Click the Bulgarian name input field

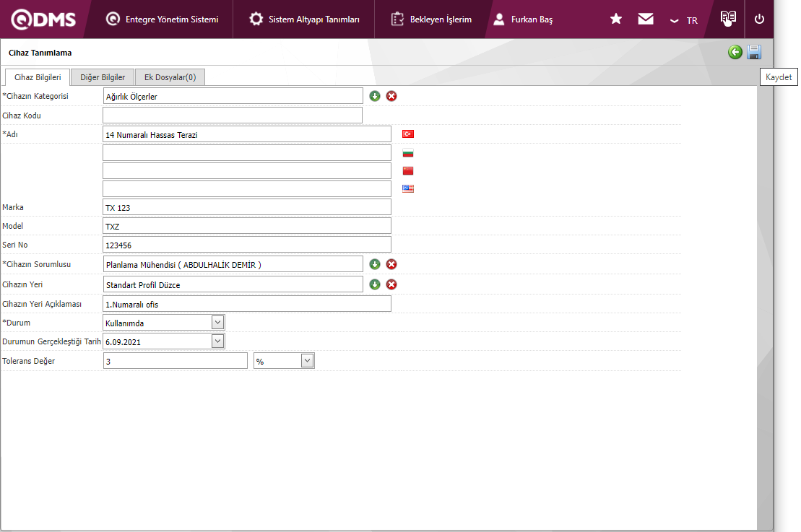[x=247, y=152]
